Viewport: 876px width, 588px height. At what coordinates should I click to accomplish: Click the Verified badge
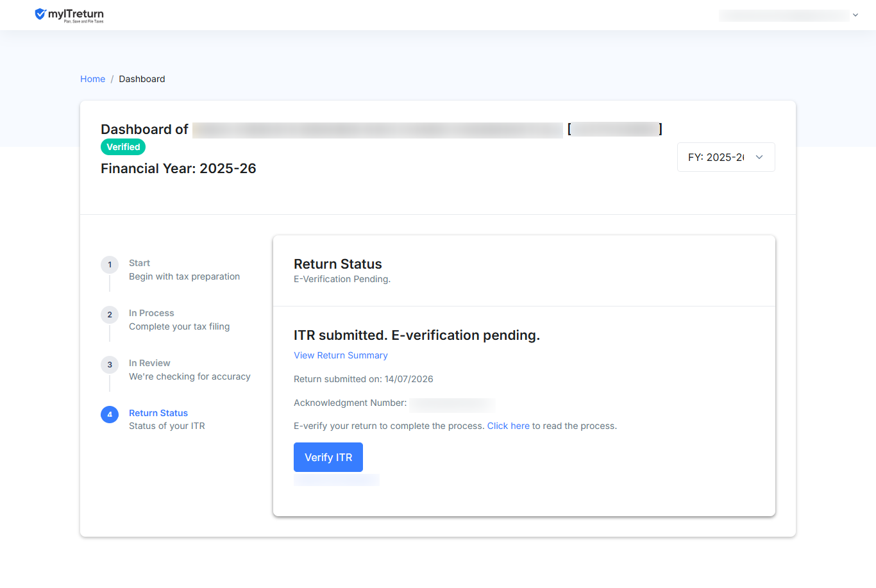123,147
